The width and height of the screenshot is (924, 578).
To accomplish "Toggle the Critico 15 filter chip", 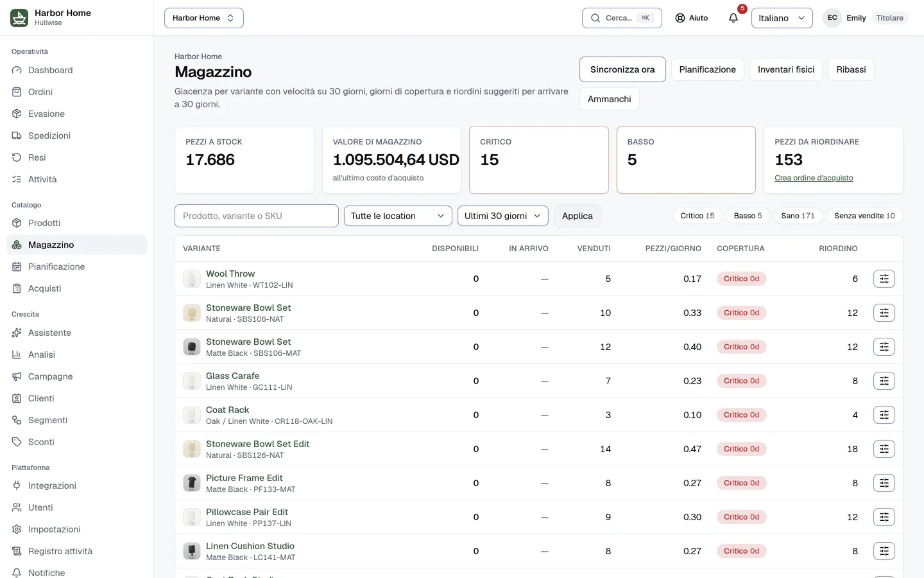I will (x=697, y=216).
